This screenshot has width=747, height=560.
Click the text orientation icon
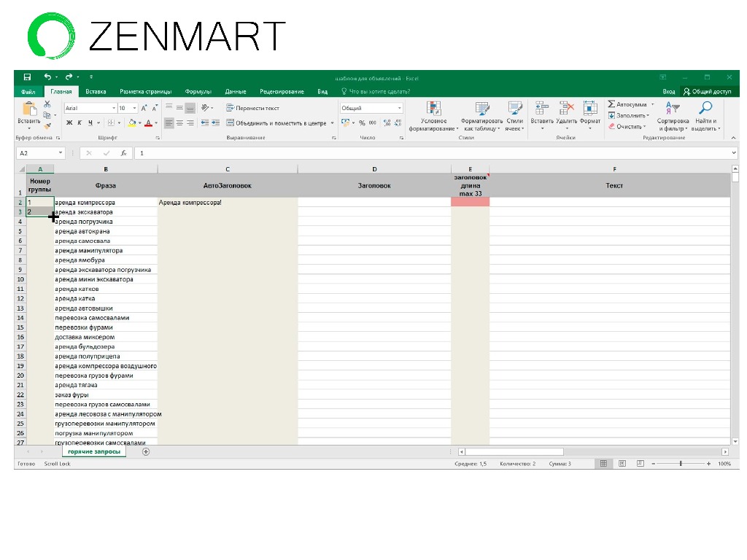205,108
